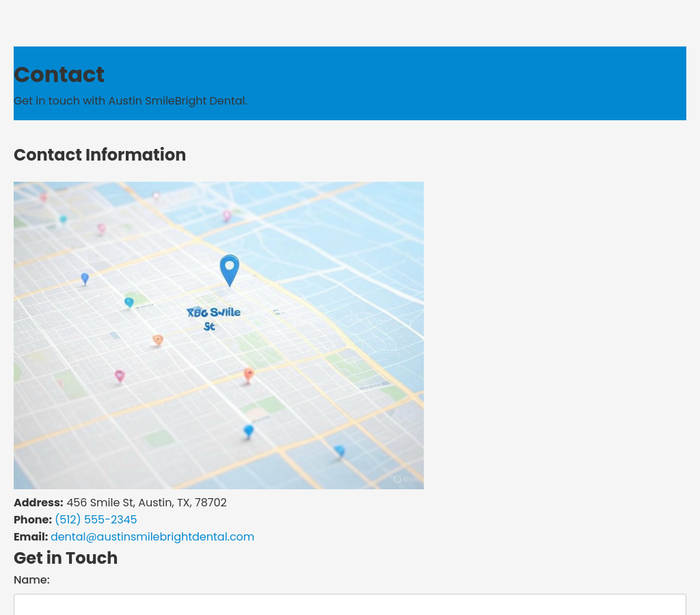Click the Get in Touch heading
This screenshot has height=615, width=700.
point(66,558)
